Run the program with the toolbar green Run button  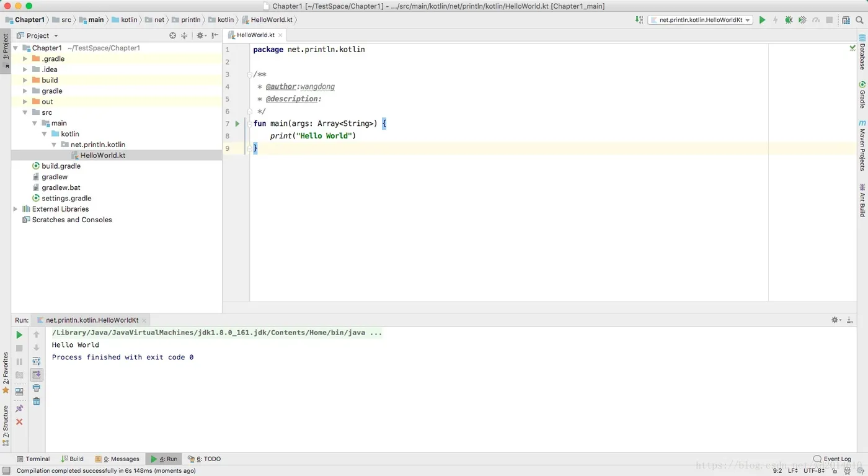[x=762, y=20]
